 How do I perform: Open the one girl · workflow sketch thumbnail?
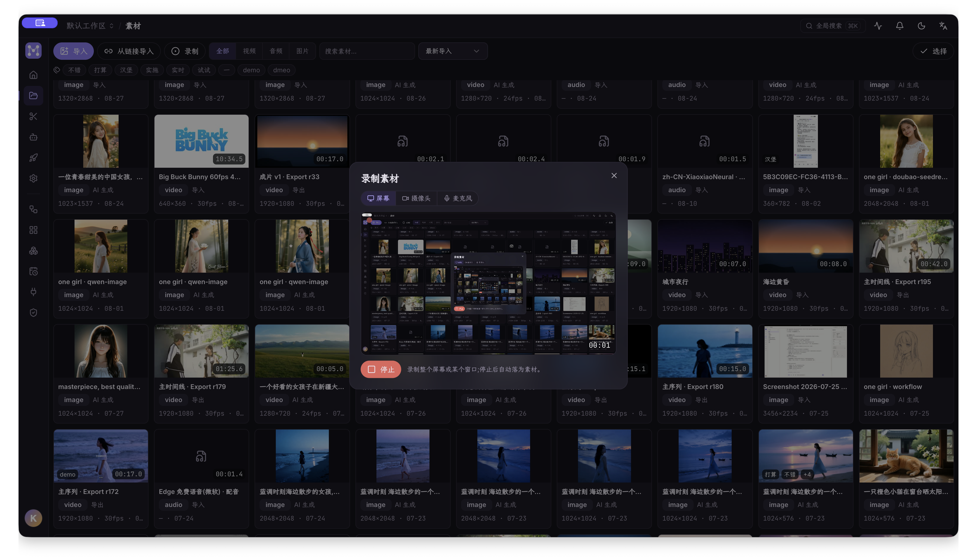point(907,351)
